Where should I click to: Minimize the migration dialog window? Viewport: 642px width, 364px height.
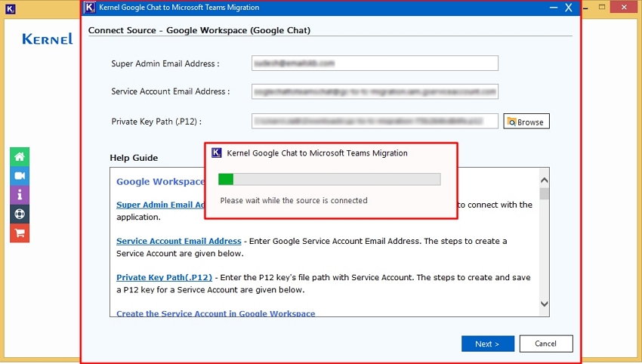point(554,8)
